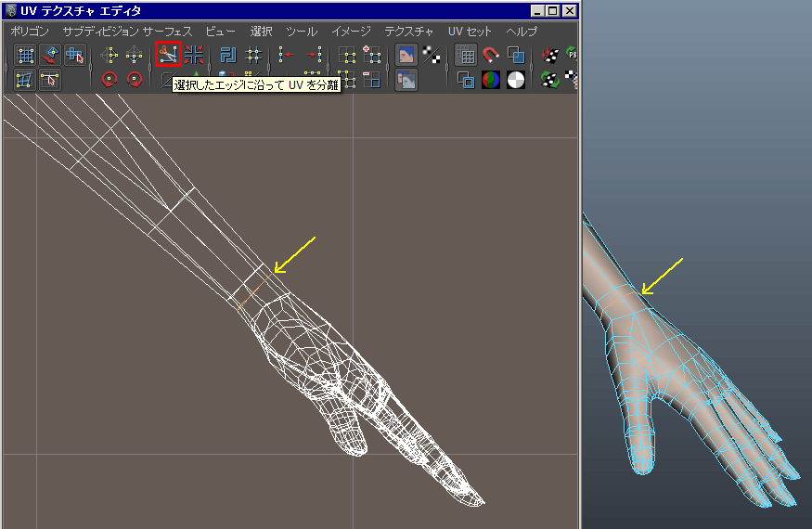Image resolution: width=812 pixels, height=529 pixels.
Task: Toggle filtered image display
Action: tap(432, 55)
